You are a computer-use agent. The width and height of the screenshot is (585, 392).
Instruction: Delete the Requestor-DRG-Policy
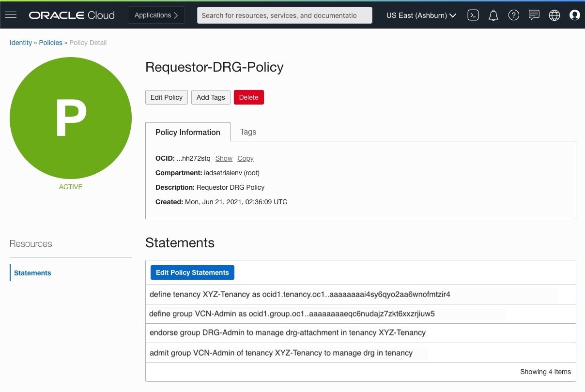[249, 97]
